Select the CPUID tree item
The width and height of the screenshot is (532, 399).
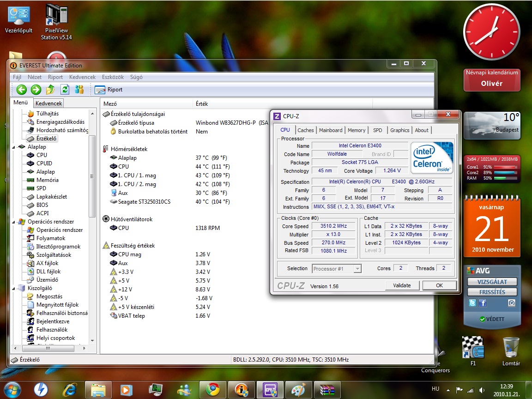pyautogui.click(x=44, y=163)
